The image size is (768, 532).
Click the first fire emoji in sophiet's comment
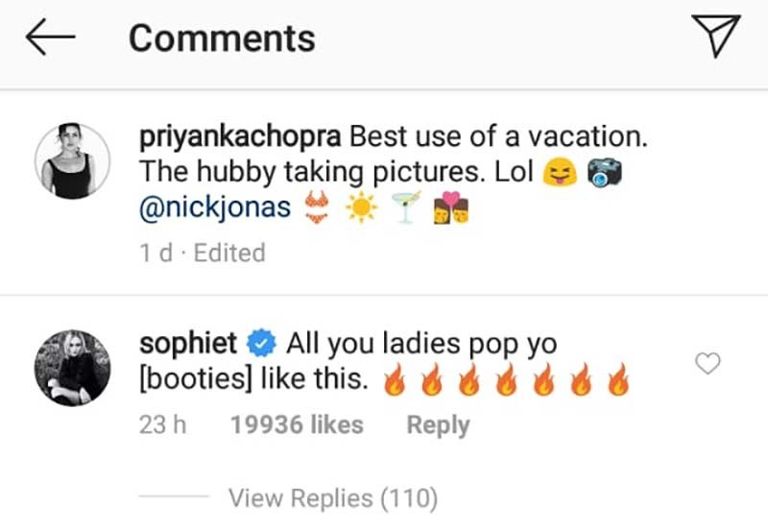(x=395, y=379)
